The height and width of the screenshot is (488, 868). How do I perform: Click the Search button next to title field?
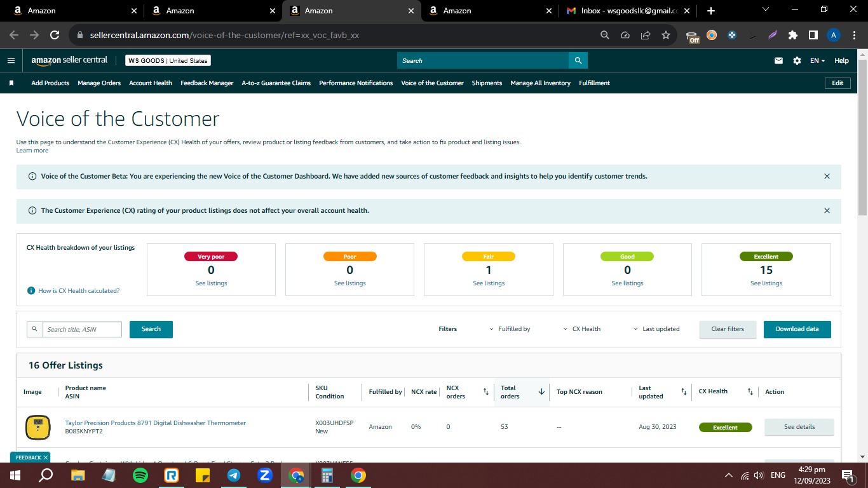pos(151,329)
